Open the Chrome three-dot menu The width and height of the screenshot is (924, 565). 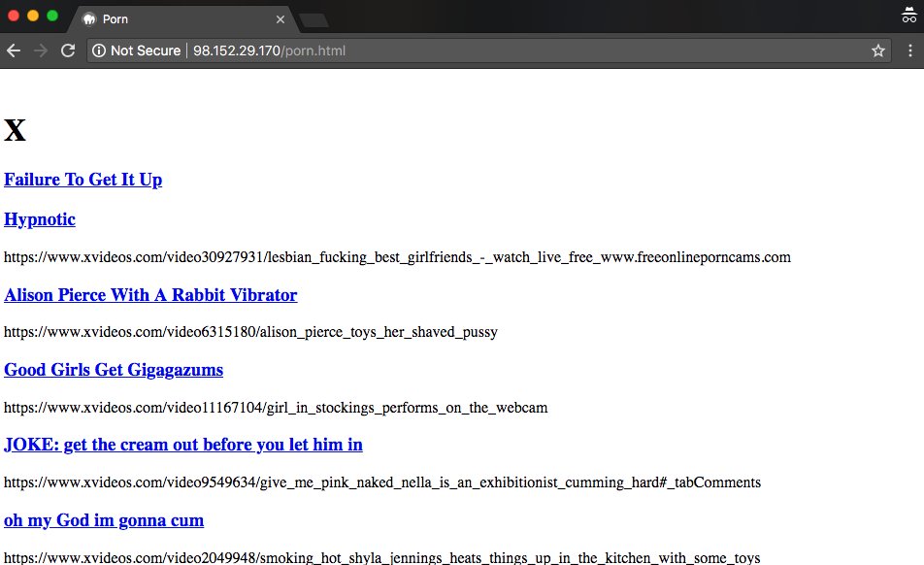tap(910, 50)
